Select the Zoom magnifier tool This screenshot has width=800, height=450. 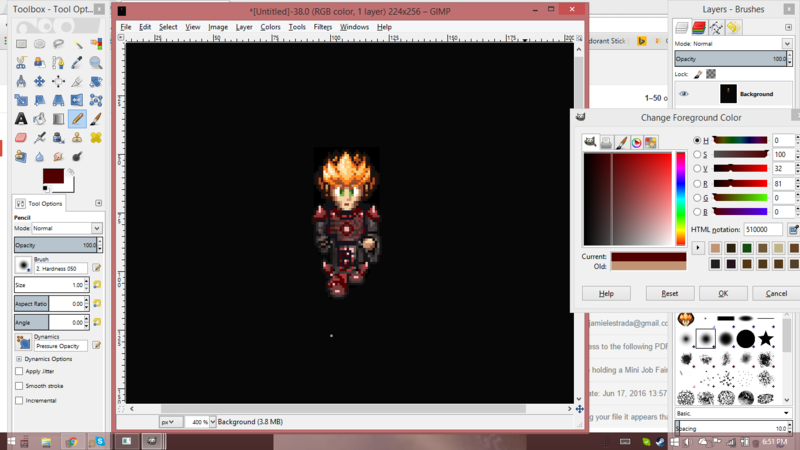click(x=95, y=63)
